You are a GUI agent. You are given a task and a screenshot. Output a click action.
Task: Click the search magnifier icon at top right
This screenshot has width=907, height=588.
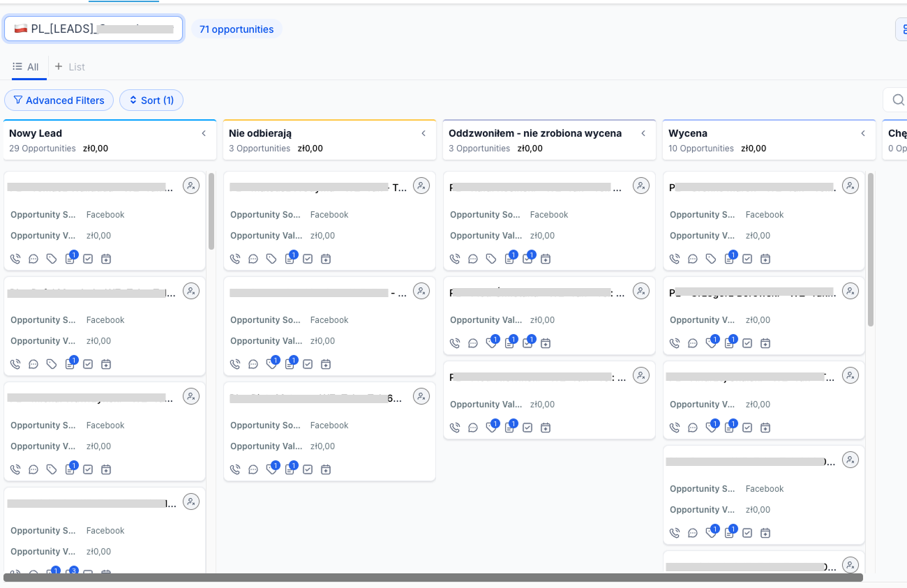pos(897,100)
